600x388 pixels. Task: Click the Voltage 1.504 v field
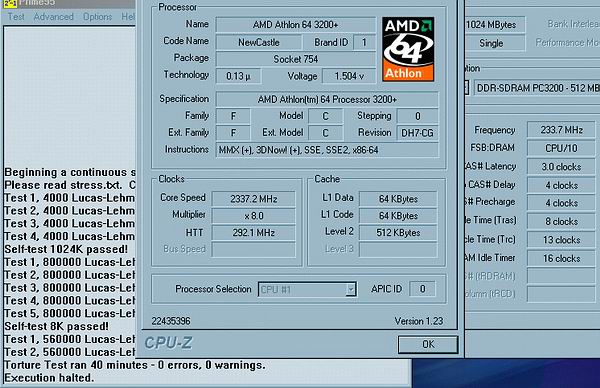tap(349, 76)
